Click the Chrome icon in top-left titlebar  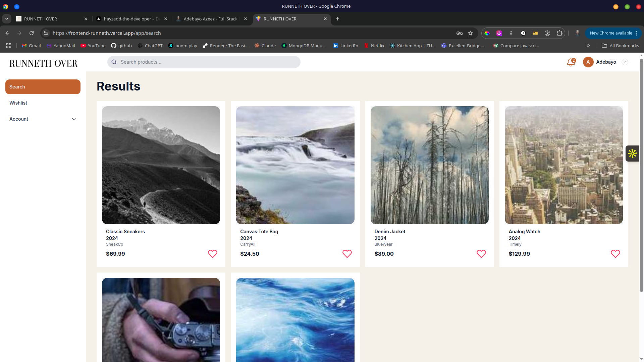pyautogui.click(x=5, y=7)
